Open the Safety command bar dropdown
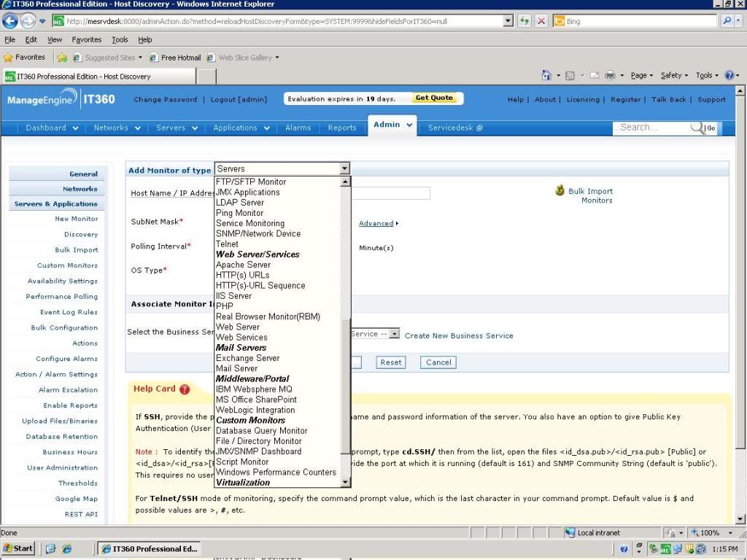Image resolution: width=747 pixels, height=560 pixels. 674,75
